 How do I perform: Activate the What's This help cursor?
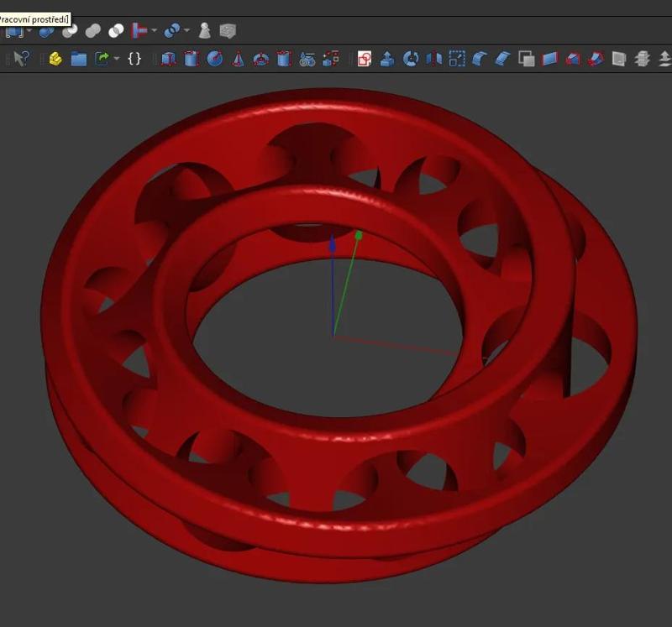pyautogui.click(x=22, y=59)
